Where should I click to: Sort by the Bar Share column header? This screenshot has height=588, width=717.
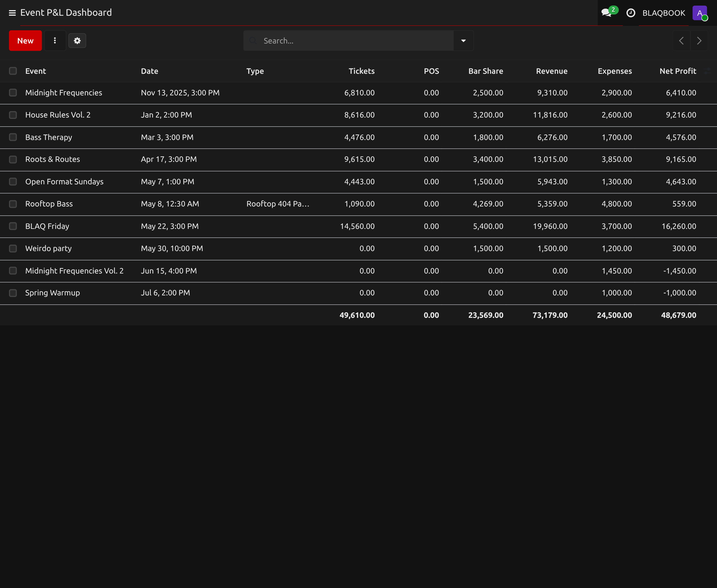tap(486, 71)
